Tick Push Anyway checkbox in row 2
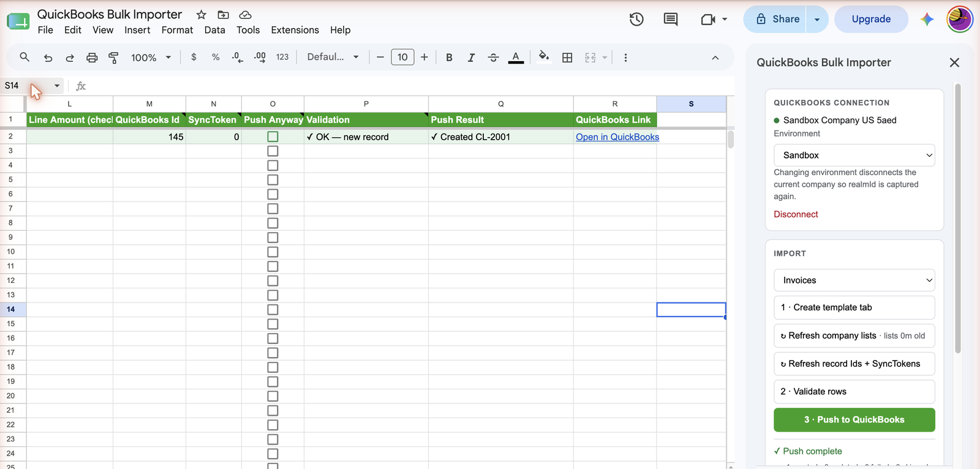This screenshot has height=469, width=980. coord(273,137)
